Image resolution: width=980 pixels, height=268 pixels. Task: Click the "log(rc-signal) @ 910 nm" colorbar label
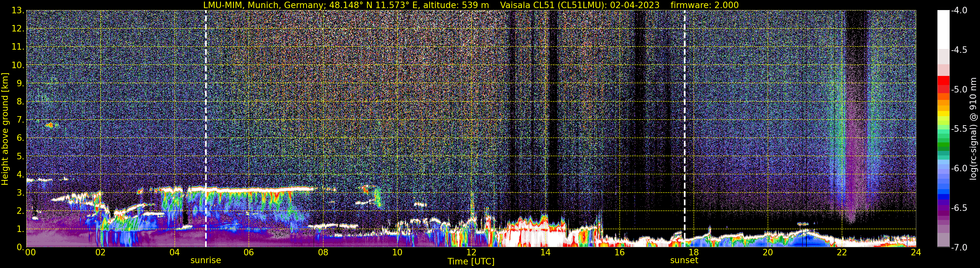(973, 129)
